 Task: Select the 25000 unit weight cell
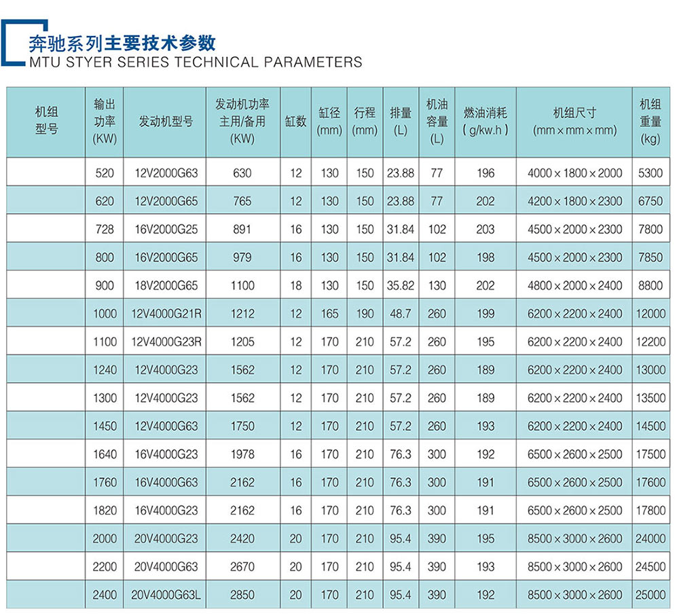(x=650, y=595)
